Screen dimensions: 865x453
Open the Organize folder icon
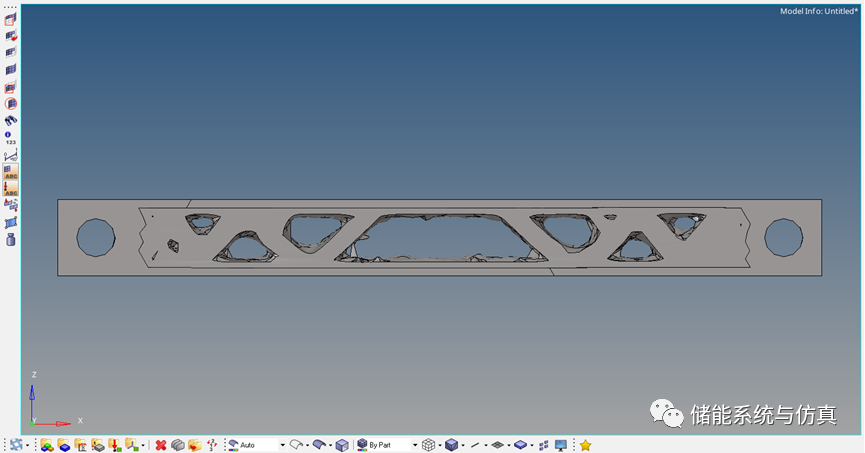[195, 445]
